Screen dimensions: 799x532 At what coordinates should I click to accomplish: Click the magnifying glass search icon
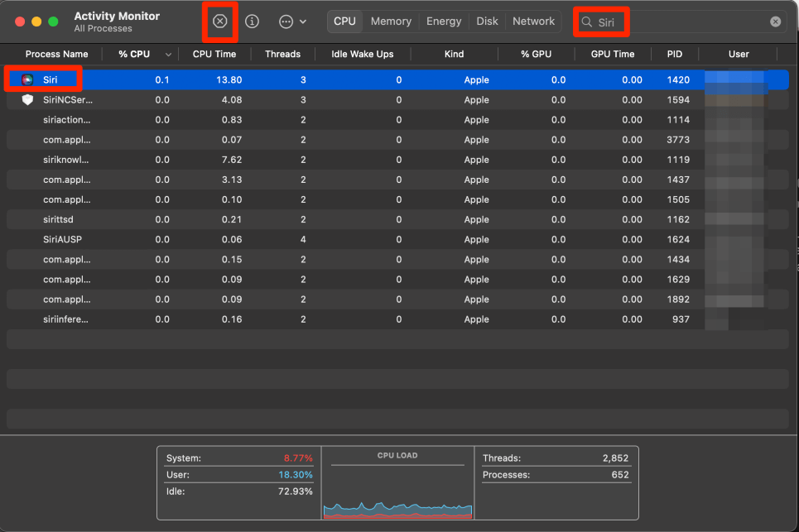[587, 22]
